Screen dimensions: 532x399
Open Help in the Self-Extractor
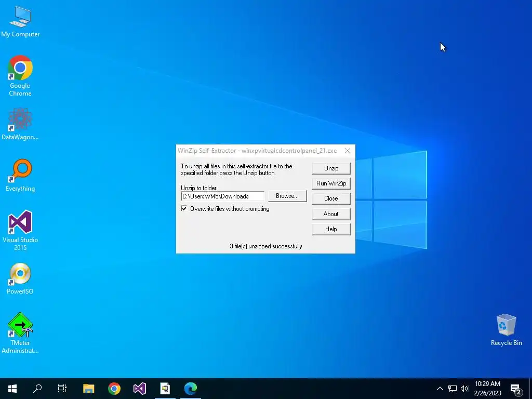[x=331, y=229]
